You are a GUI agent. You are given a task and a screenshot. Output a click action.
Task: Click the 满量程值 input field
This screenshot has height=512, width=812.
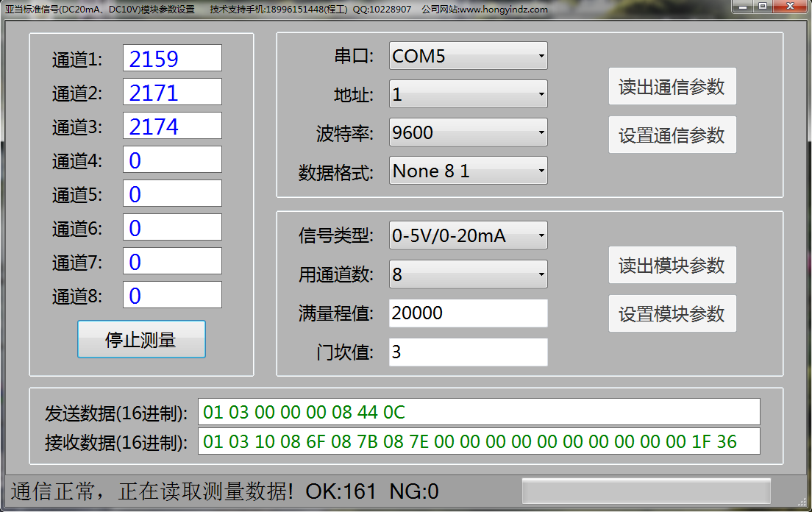pos(468,313)
